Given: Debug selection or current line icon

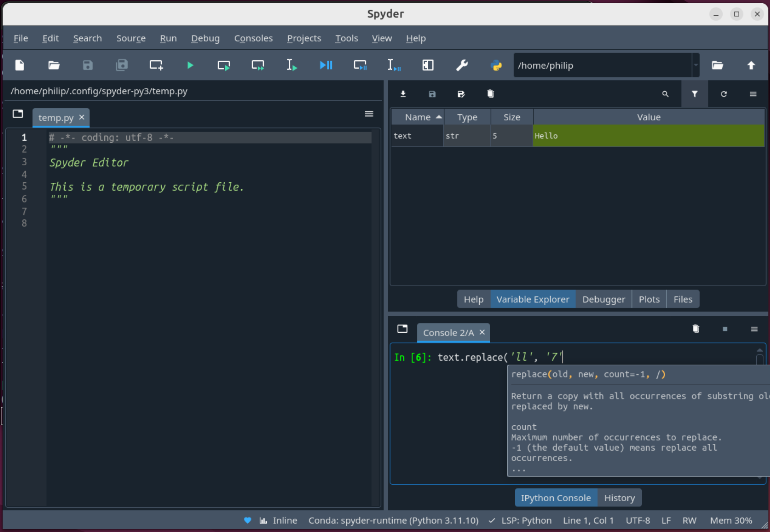Looking at the screenshot, I should [394, 65].
